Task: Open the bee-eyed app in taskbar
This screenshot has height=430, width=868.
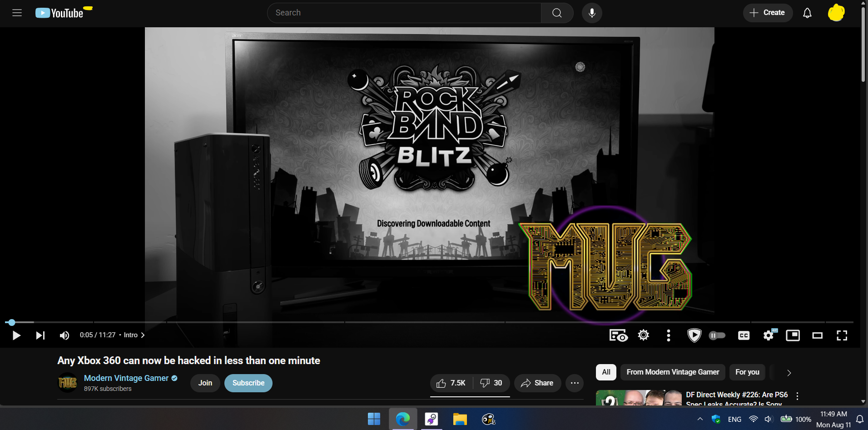Action: click(488, 419)
